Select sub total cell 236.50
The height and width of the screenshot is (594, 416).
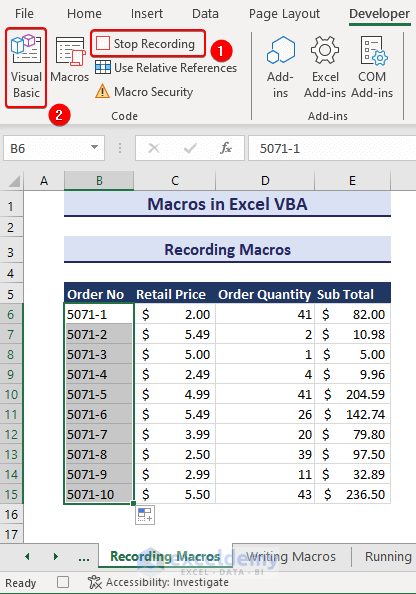pyautogui.click(x=352, y=494)
